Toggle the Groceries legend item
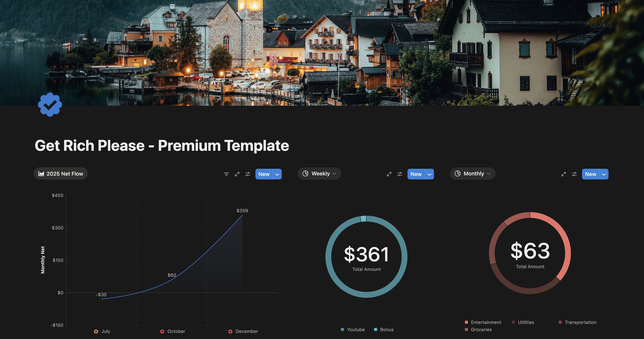The height and width of the screenshot is (339, 644). [479, 329]
